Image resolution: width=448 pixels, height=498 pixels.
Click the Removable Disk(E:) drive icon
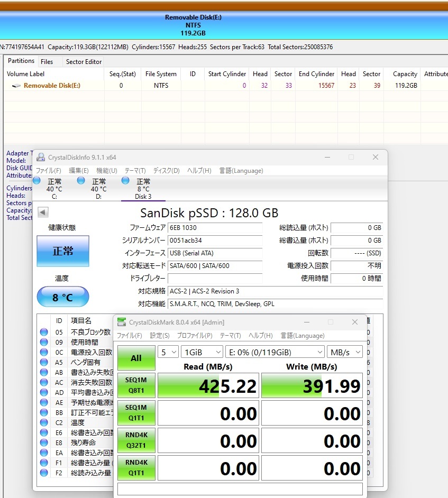point(16,85)
